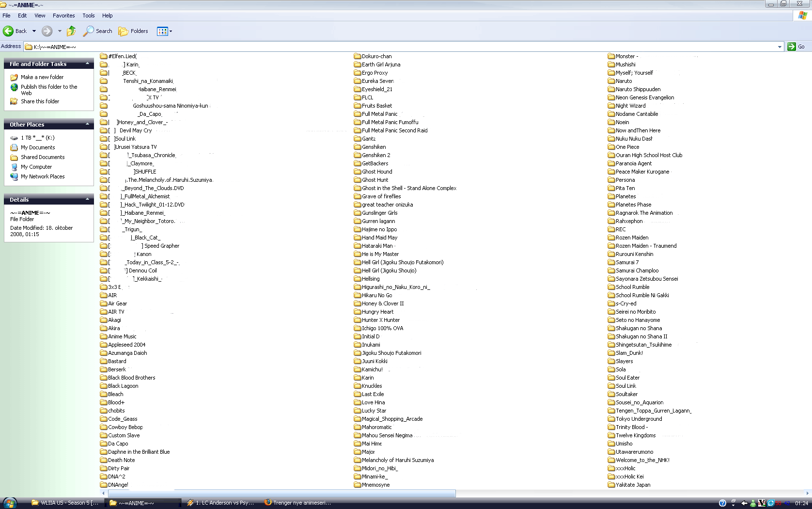Select the Ergo Proxy folder icon
The image size is (812, 509).
[x=358, y=73]
